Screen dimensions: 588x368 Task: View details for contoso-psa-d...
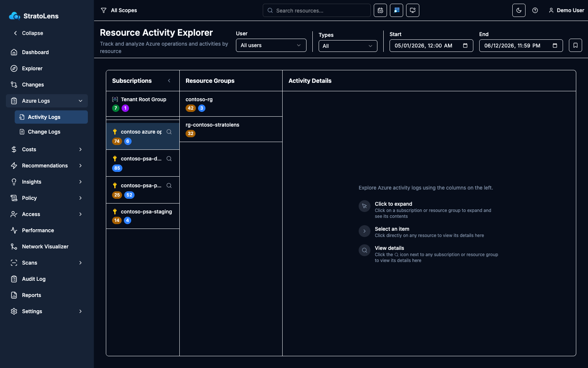(x=169, y=159)
